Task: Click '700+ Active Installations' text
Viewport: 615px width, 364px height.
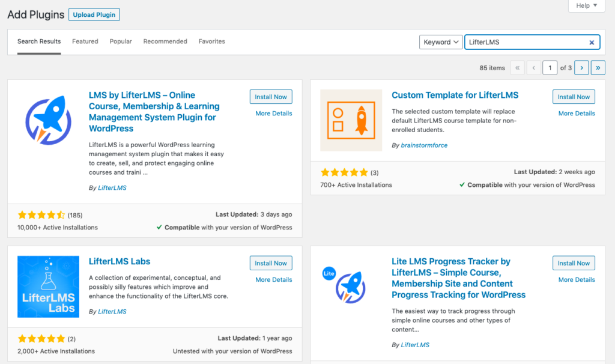Action: point(356,185)
